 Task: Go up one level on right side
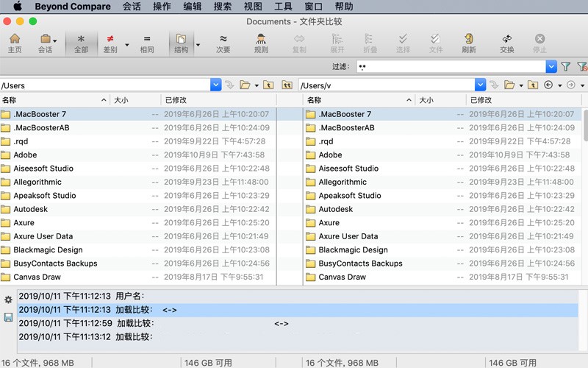tap(533, 85)
